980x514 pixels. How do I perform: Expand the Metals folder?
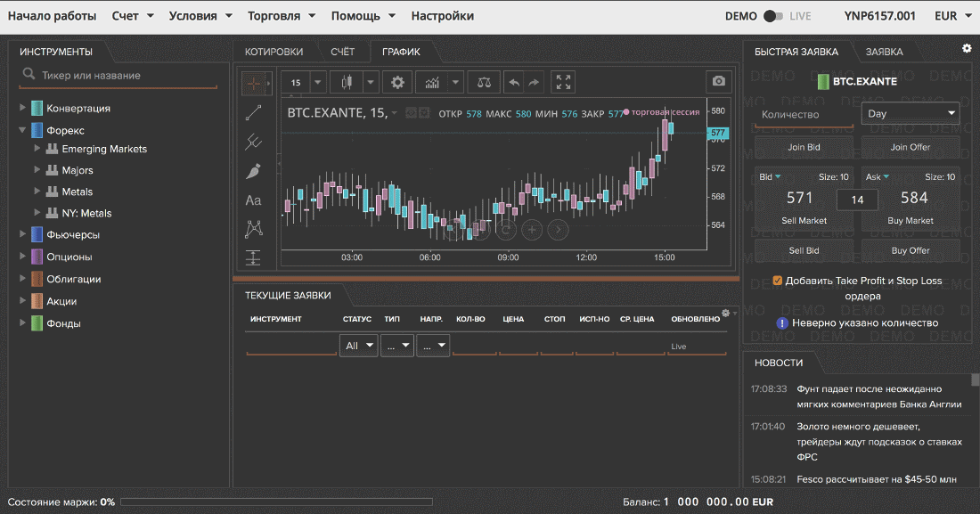tap(37, 191)
